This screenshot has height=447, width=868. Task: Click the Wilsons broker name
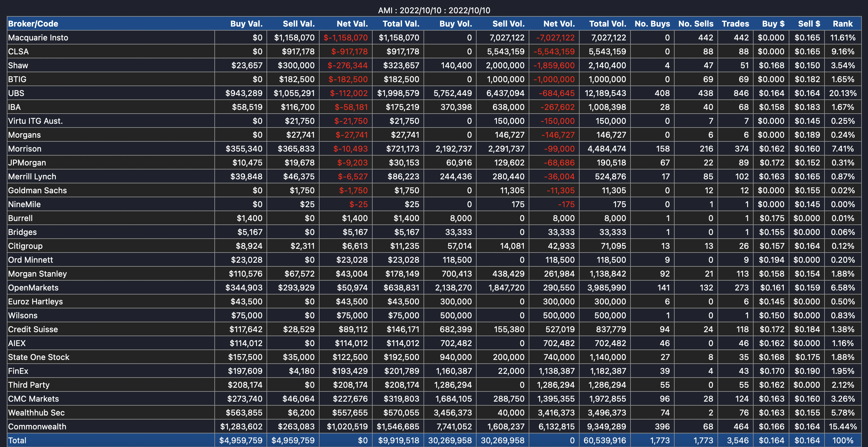(23, 315)
